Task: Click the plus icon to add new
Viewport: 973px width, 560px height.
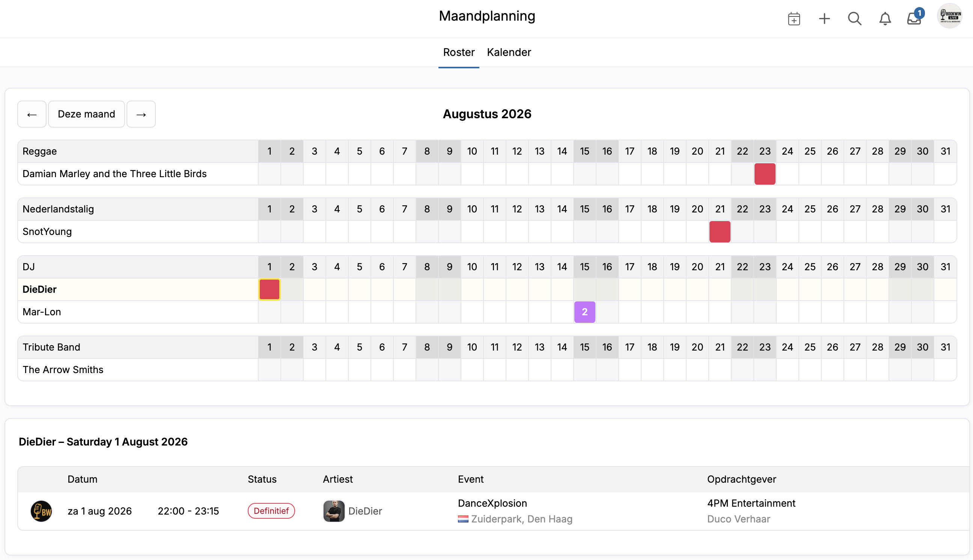Action: pyautogui.click(x=824, y=18)
